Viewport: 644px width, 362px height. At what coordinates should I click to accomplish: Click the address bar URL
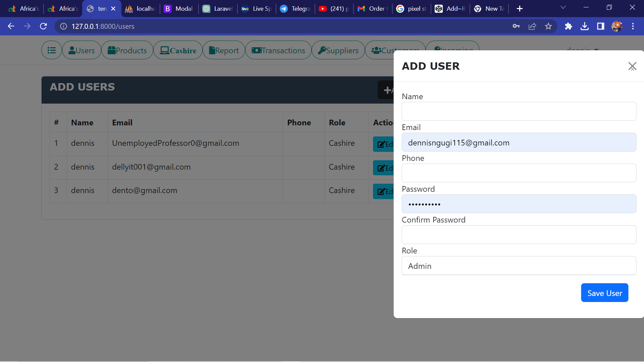click(103, 26)
